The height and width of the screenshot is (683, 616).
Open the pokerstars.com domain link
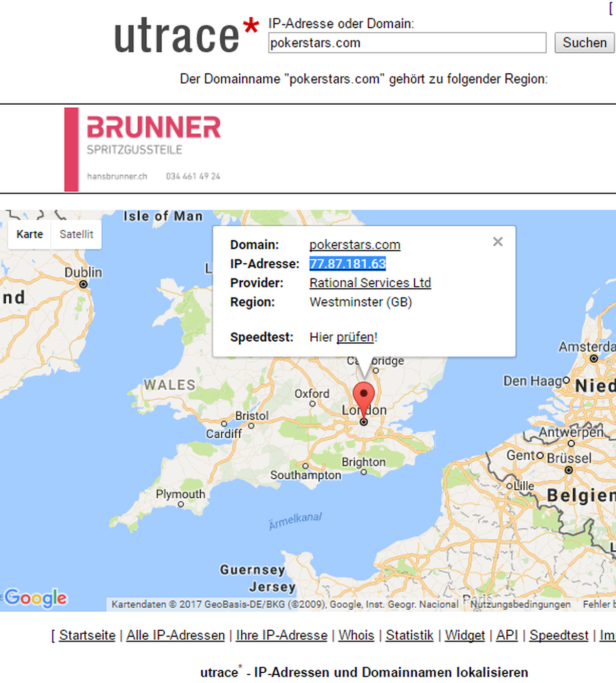(x=355, y=245)
